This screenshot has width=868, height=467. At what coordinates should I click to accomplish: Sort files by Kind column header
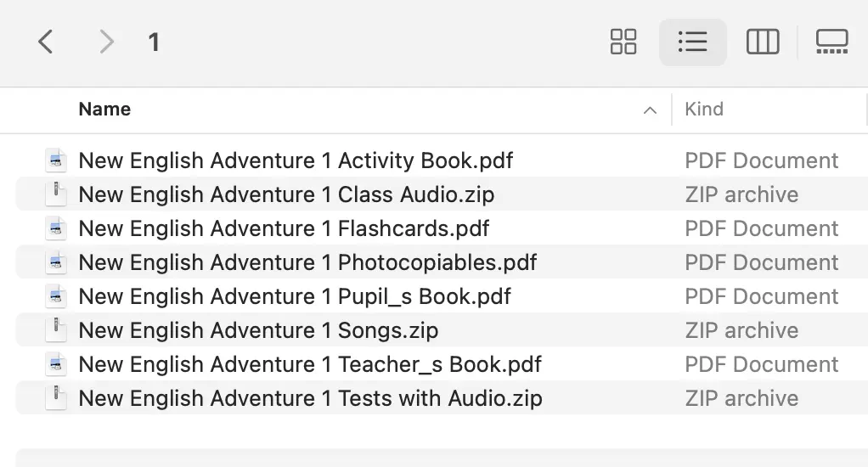click(703, 109)
